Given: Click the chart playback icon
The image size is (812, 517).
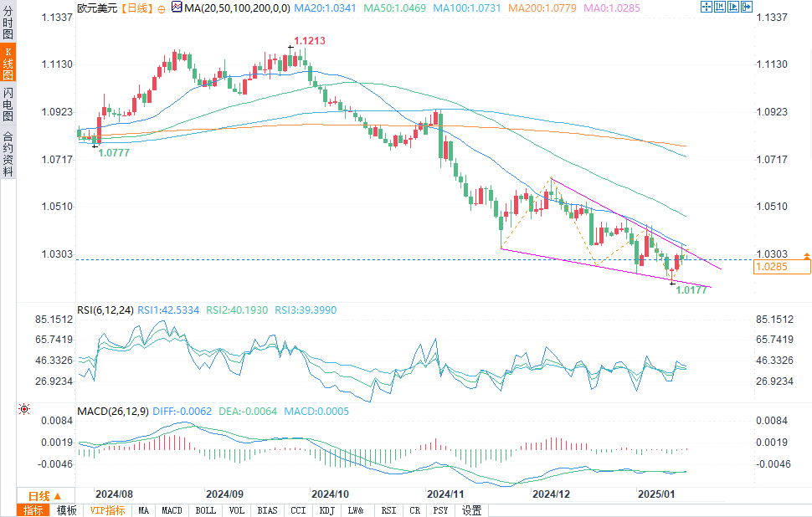Looking at the screenshot, I should pyautogui.click(x=733, y=7).
